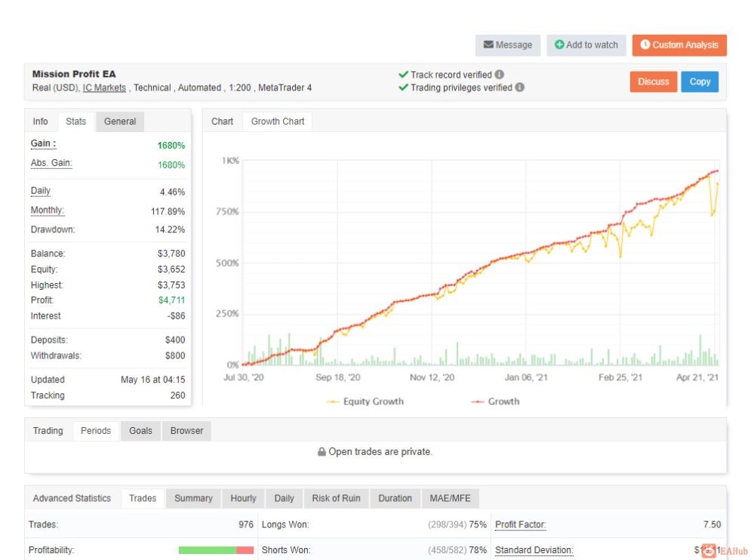Click the green check beside Trading privileges verified
This screenshot has width=754, height=560.
403,88
